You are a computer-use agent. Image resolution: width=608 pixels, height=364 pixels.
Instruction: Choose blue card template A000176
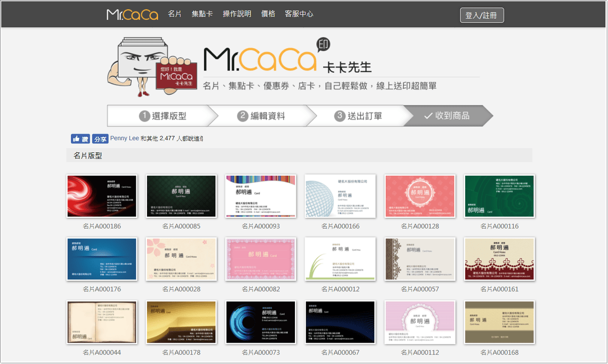[x=102, y=259]
